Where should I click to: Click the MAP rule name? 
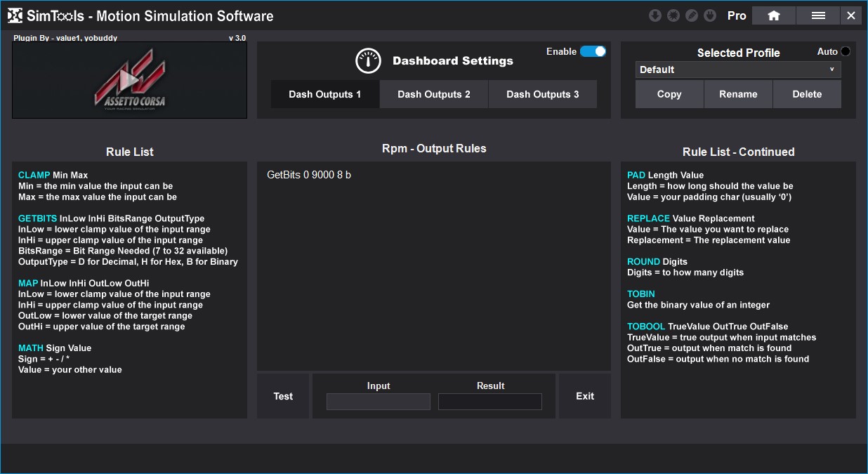28,284
